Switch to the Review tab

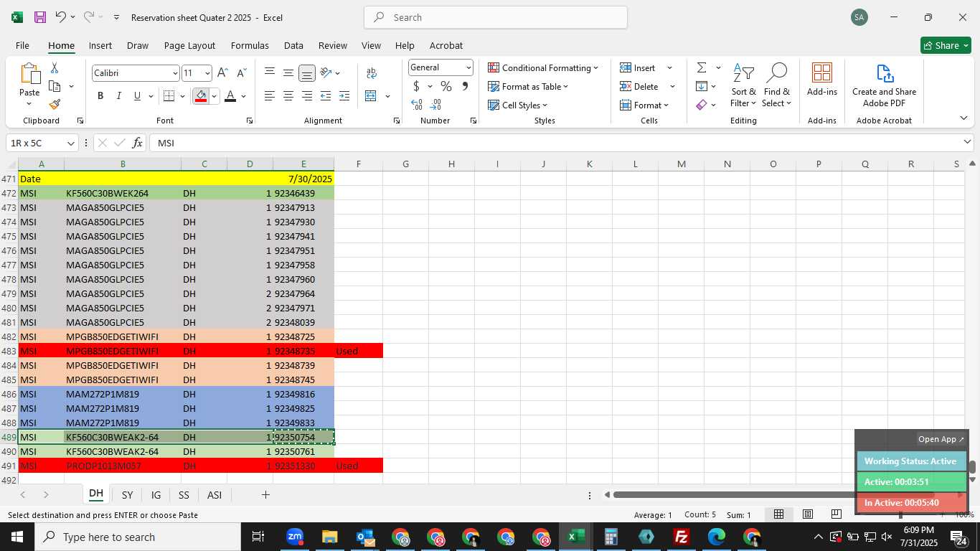click(x=333, y=45)
